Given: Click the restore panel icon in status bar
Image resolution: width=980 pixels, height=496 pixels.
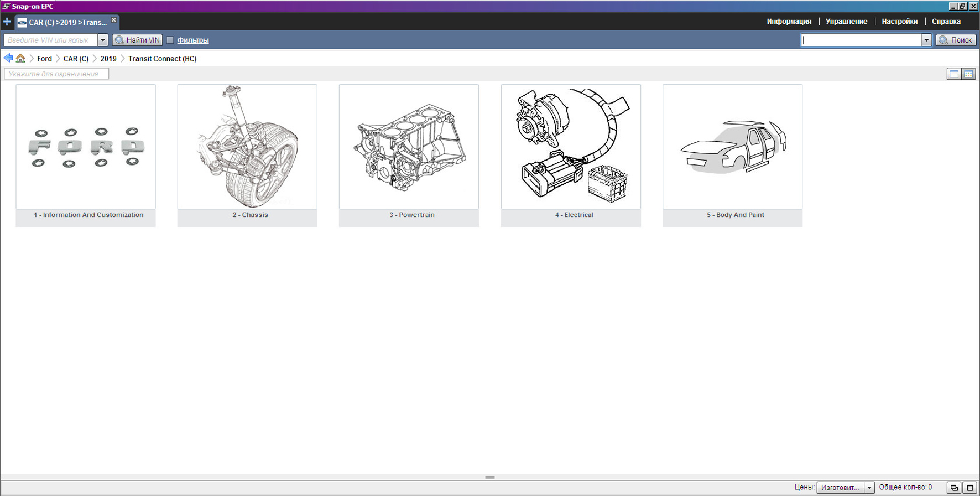Looking at the screenshot, I should tap(954, 488).
